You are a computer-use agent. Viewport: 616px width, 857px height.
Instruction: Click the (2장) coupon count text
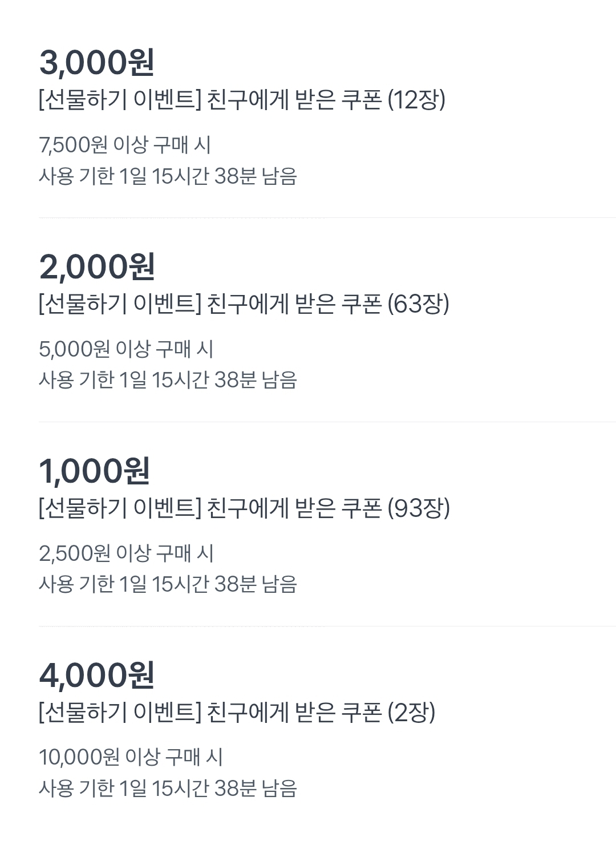pos(411,713)
